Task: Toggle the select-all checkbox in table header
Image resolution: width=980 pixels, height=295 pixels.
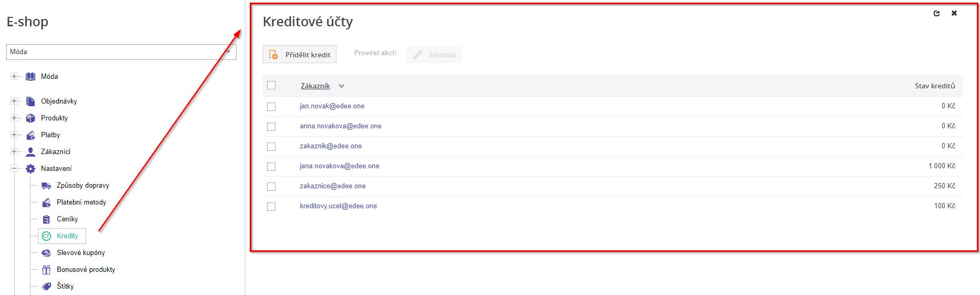Action: tap(271, 85)
